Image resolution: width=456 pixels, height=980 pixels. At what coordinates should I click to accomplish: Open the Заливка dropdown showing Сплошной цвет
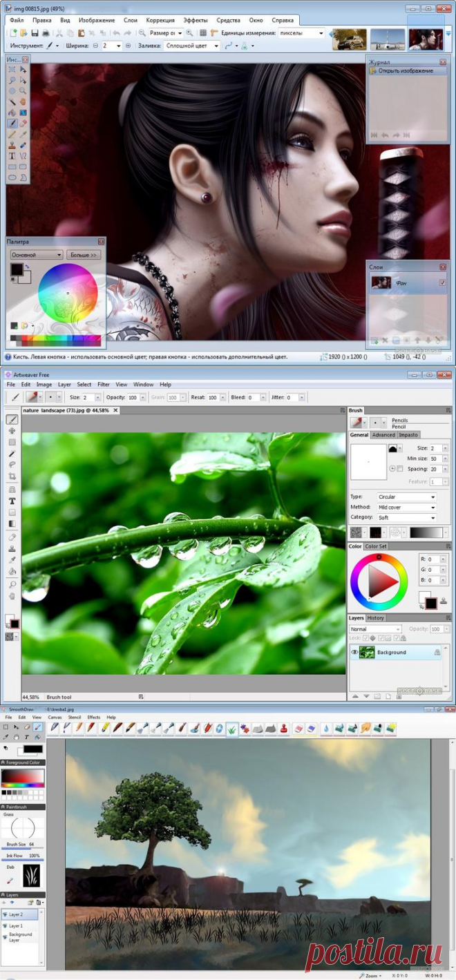point(191,46)
